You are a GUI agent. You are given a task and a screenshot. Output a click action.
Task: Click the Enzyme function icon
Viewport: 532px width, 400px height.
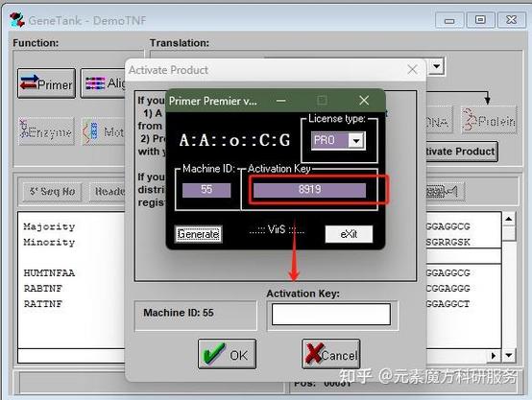(x=46, y=131)
